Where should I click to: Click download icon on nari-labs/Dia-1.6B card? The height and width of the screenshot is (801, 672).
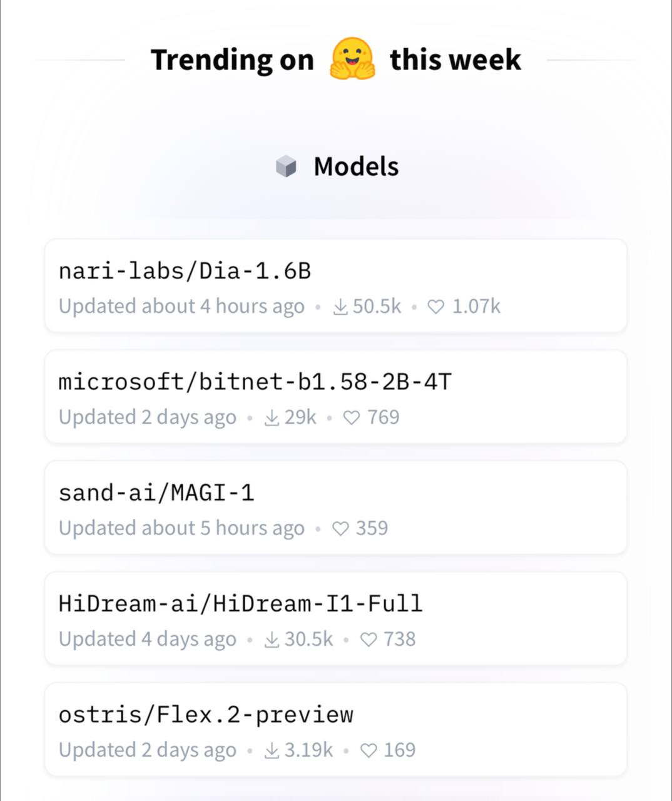tap(340, 307)
